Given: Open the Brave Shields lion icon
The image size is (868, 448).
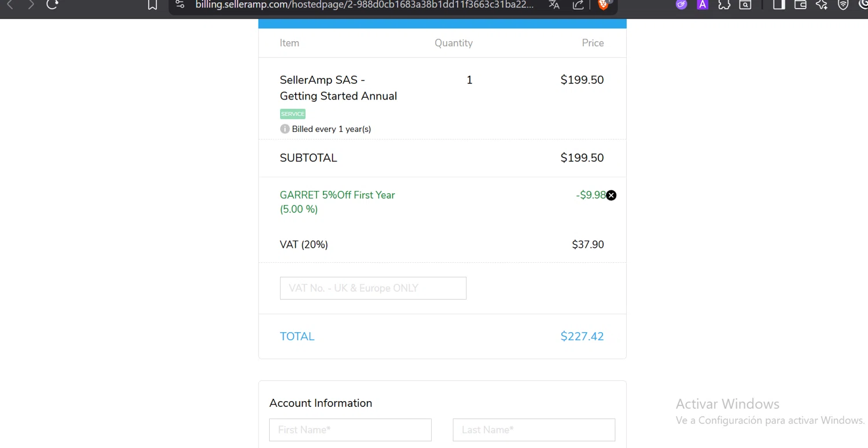Looking at the screenshot, I should [604, 5].
